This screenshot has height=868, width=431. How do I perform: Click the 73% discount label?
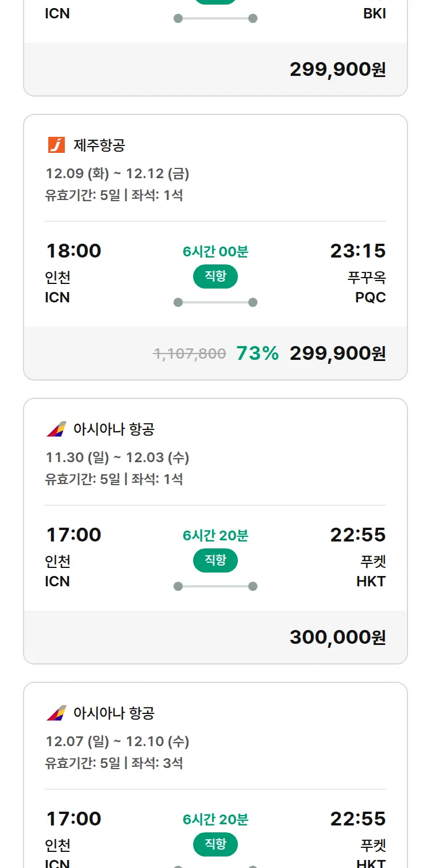pos(257,354)
